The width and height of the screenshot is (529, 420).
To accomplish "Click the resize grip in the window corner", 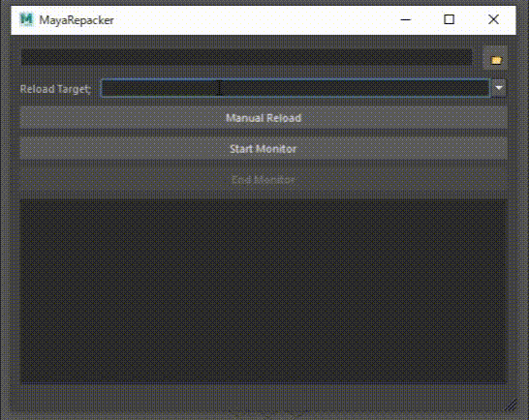I will point(511,405).
